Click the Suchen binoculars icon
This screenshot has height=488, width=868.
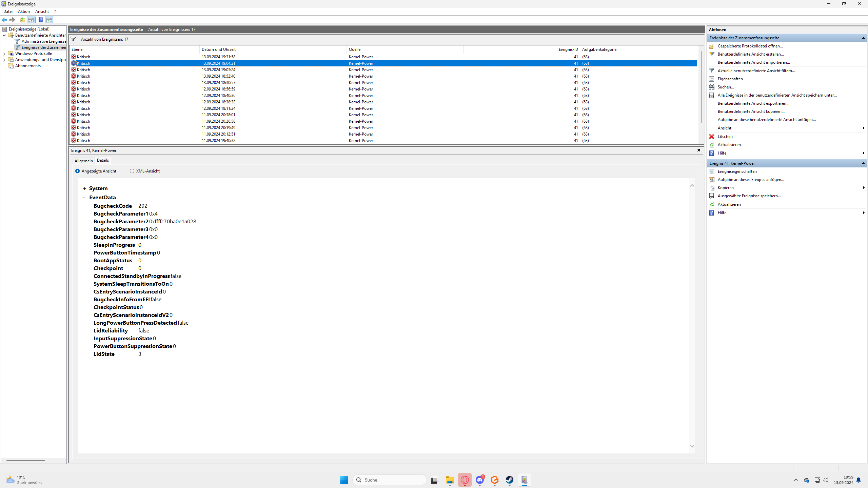point(712,87)
